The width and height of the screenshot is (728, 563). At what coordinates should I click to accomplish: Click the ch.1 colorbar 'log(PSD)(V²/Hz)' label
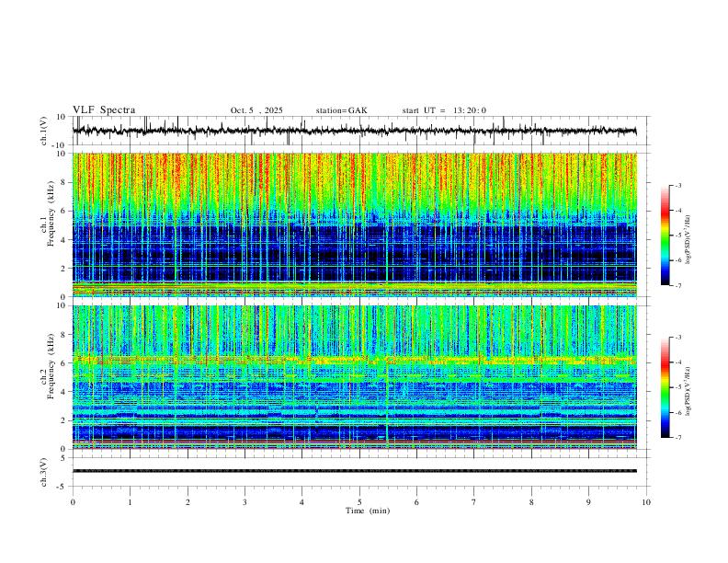pyautogui.click(x=688, y=240)
